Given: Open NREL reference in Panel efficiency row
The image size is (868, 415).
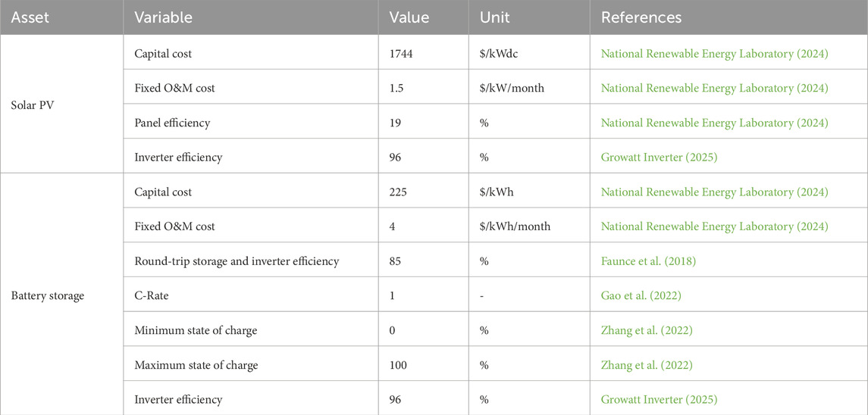Looking at the screenshot, I should click(x=714, y=123).
